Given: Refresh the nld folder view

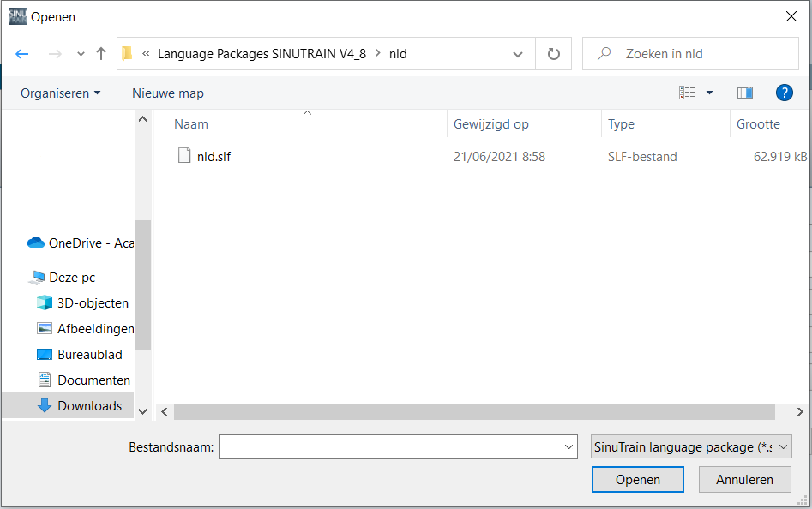Looking at the screenshot, I should pos(554,54).
